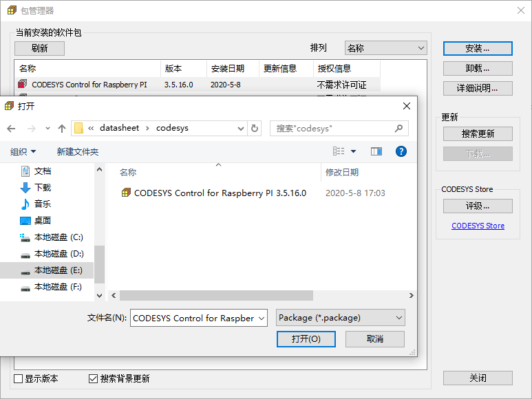Click 新建文件夹 to create a new folder
The width and height of the screenshot is (532, 399).
78,151
